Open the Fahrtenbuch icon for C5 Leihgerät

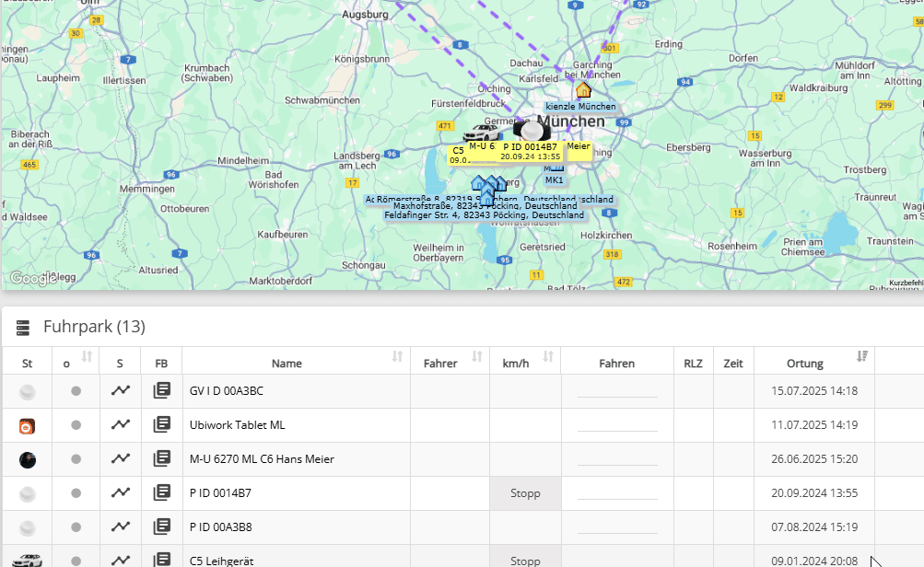tap(162, 560)
